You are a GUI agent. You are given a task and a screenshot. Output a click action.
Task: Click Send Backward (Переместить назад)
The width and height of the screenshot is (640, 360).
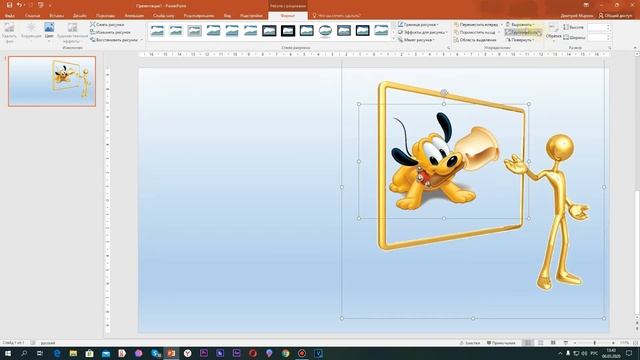coord(474,32)
